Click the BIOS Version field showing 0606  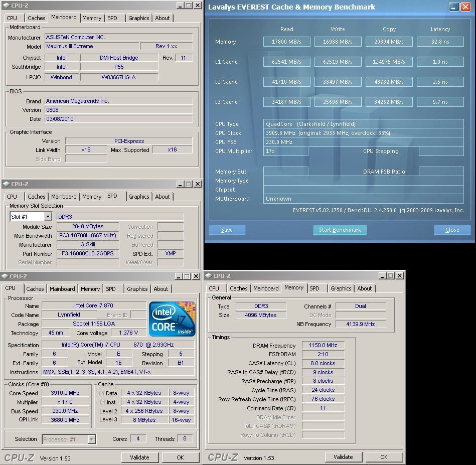(119, 110)
